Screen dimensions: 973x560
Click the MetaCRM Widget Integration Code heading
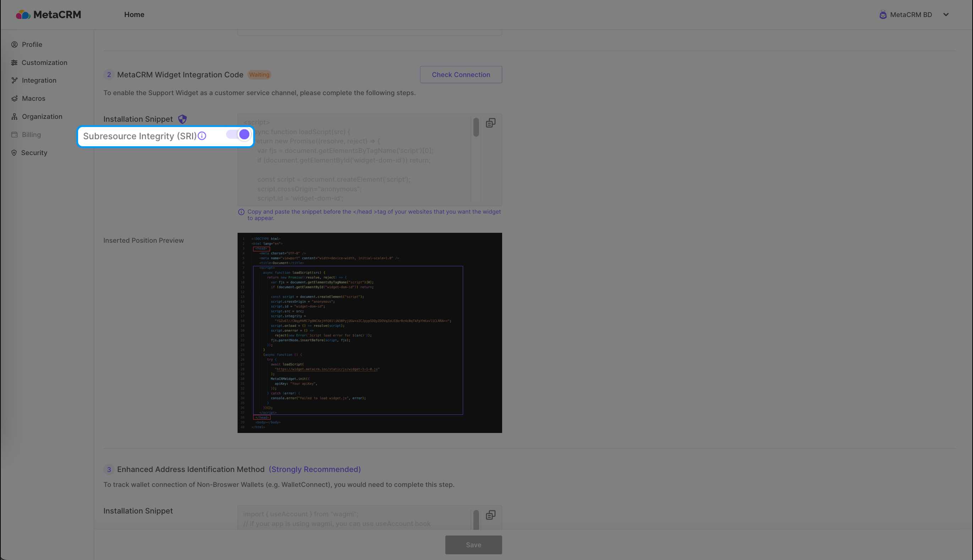tap(180, 75)
